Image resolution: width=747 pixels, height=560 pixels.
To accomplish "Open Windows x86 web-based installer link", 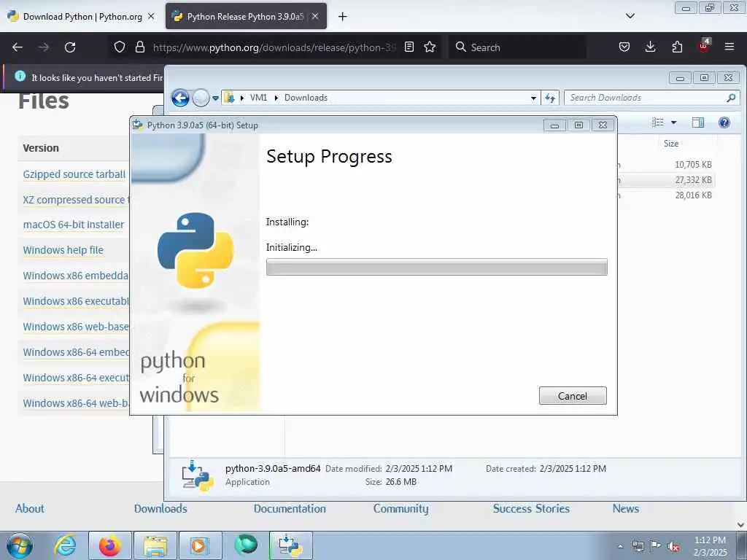I will pos(76,327).
